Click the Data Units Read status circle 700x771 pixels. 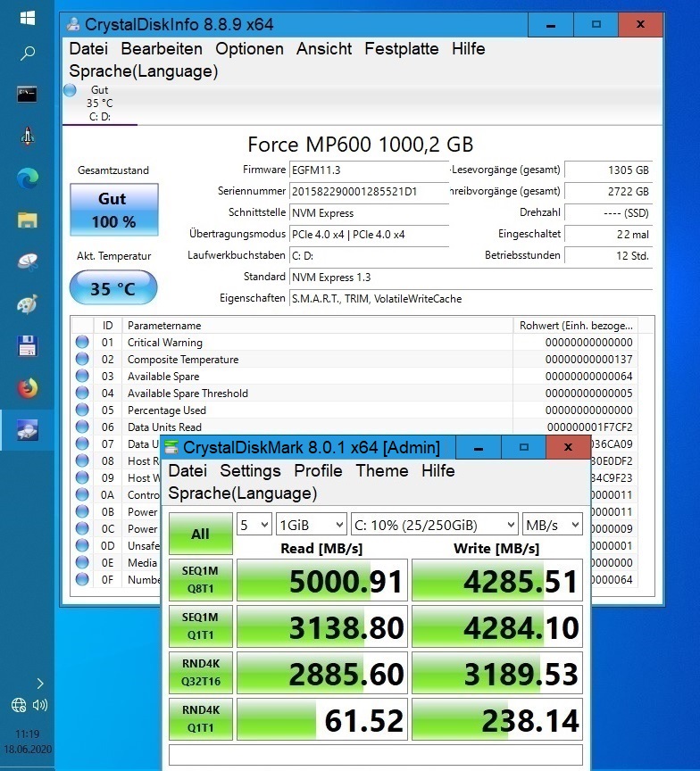pyautogui.click(x=82, y=427)
